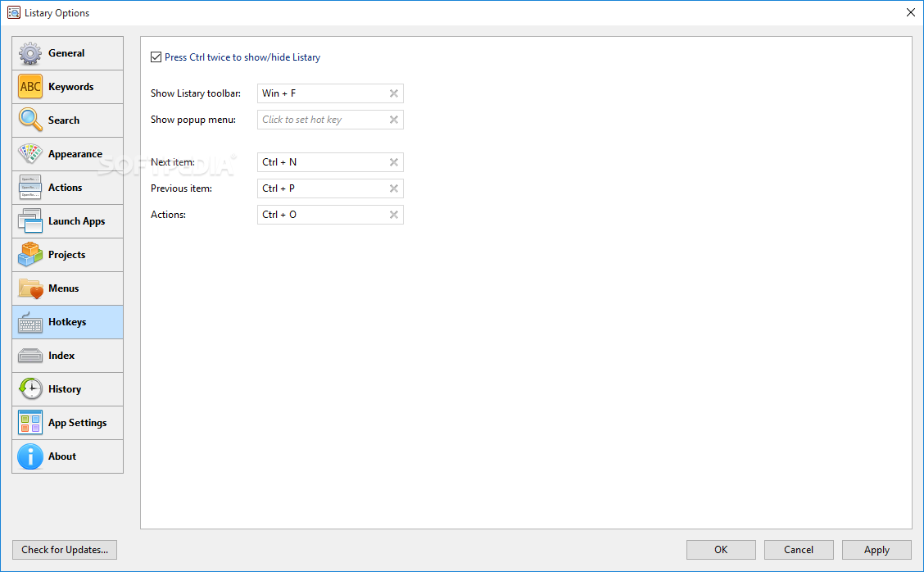
Task: Click the Appearance color palette icon
Action: pos(30,154)
